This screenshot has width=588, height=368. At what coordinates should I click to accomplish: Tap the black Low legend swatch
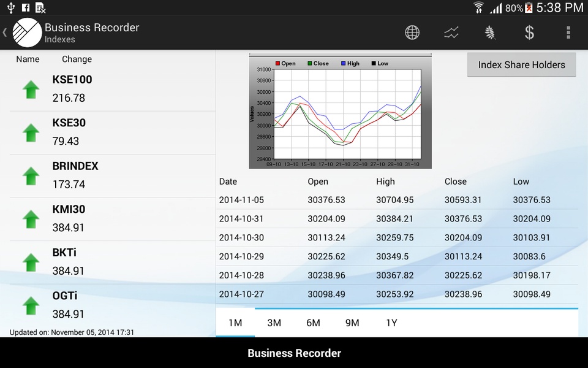pos(374,63)
